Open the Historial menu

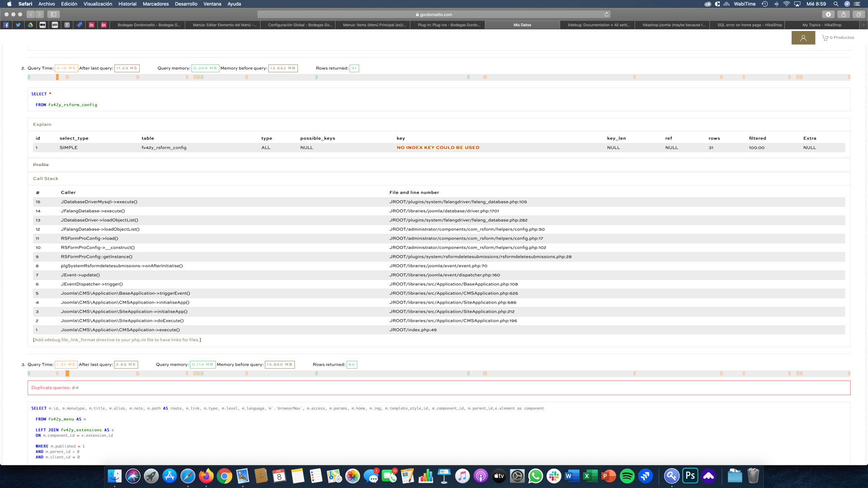(127, 4)
